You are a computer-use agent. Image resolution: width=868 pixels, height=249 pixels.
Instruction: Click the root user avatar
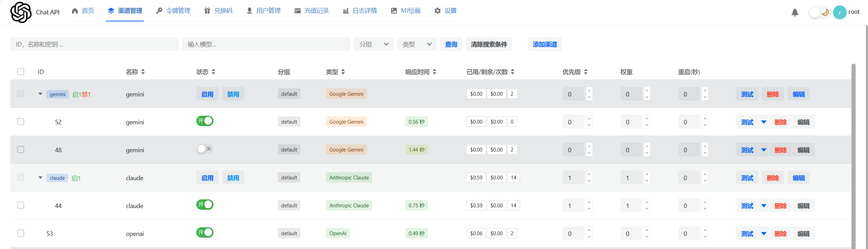point(839,12)
